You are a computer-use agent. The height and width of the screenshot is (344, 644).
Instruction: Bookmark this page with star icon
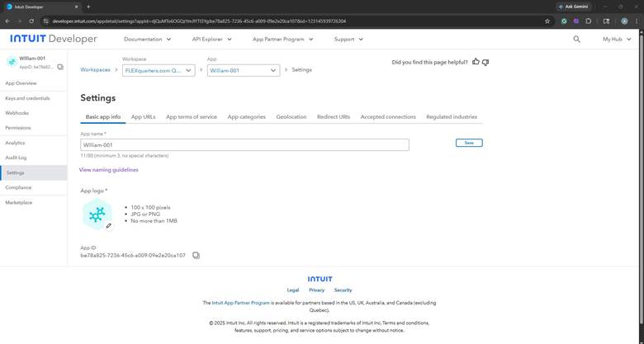pos(547,21)
